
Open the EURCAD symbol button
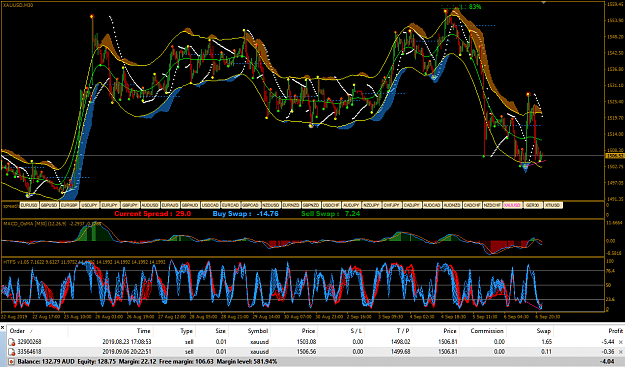[230, 205]
